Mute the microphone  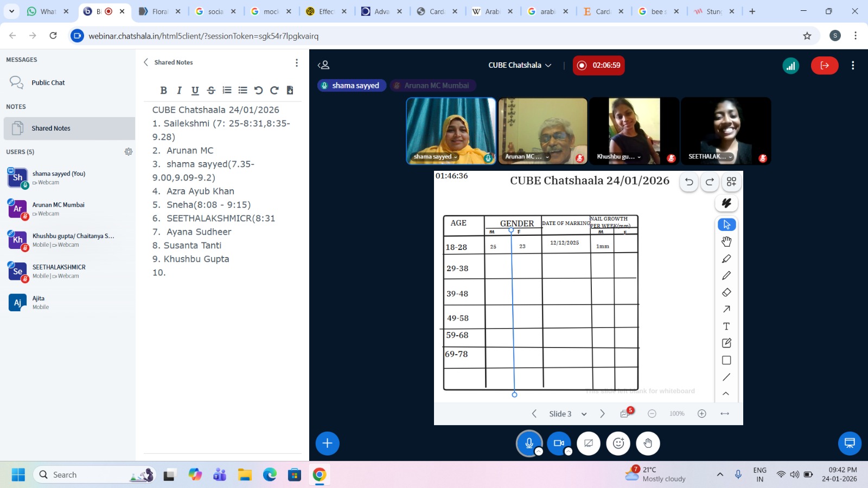coord(529,444)
